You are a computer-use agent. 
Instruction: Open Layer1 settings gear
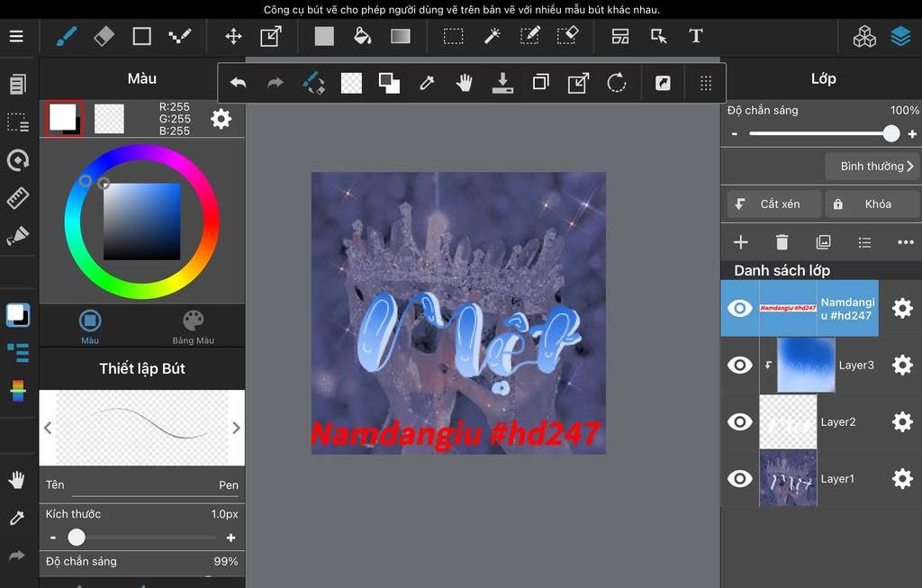click(902, 479)
